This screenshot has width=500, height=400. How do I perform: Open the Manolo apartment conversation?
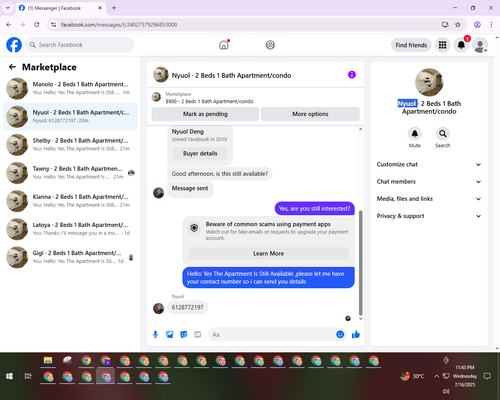click(x=70, y=89)
